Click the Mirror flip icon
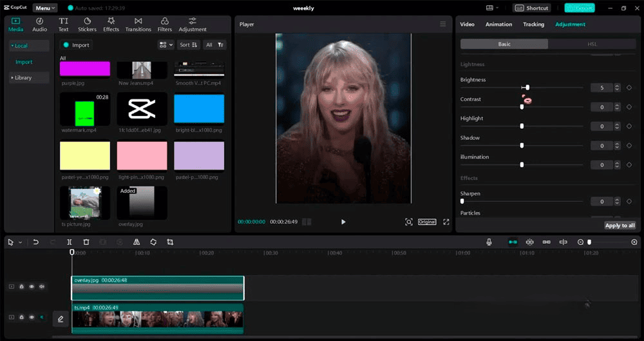644x341 pixels. [137, 242]
